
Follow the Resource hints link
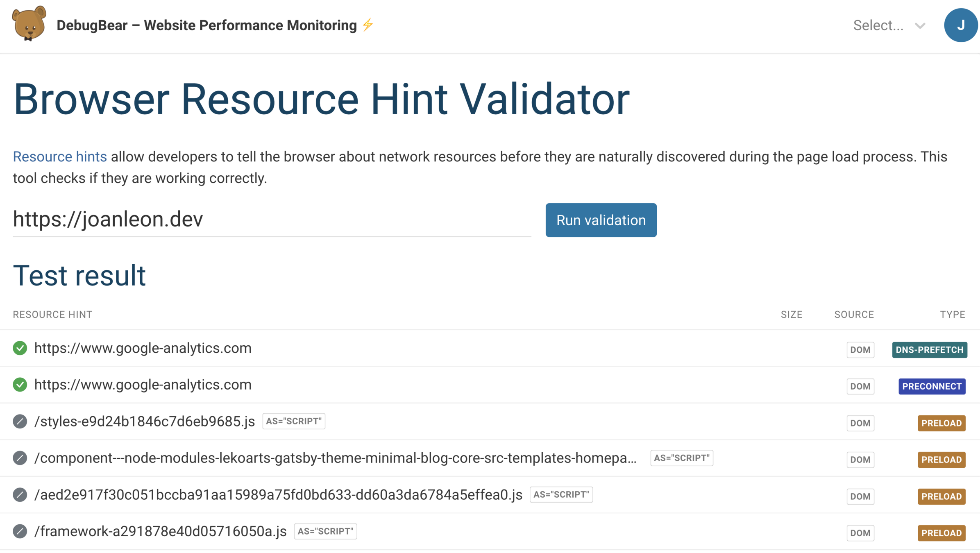60,157
